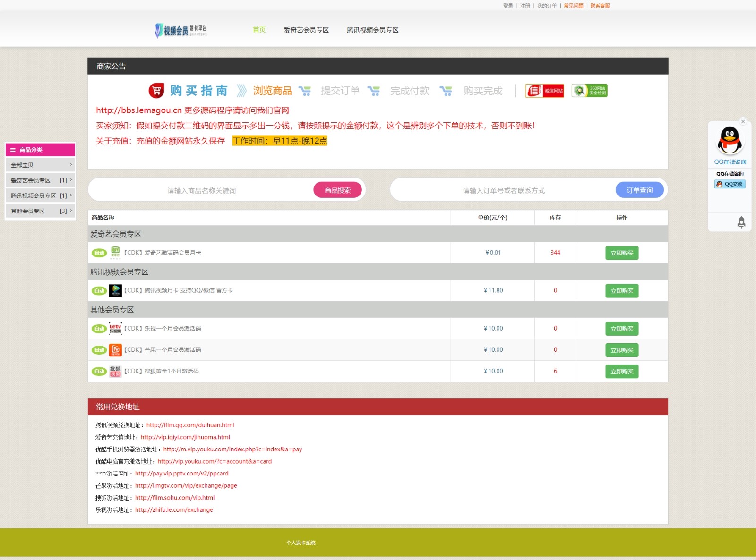Click the Mango TV product thumbnail
This screenshot has height=560, width=756.
[x=115, y=350]
